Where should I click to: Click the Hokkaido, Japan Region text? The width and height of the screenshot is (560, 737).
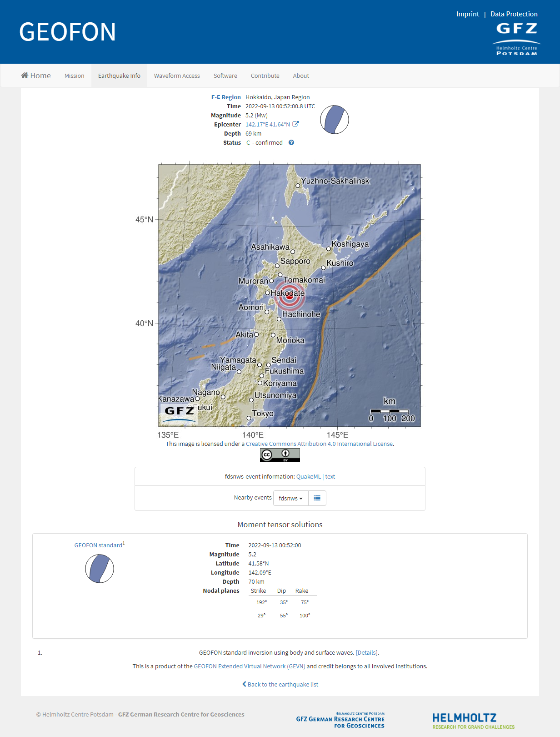click(x=277, y=97)
